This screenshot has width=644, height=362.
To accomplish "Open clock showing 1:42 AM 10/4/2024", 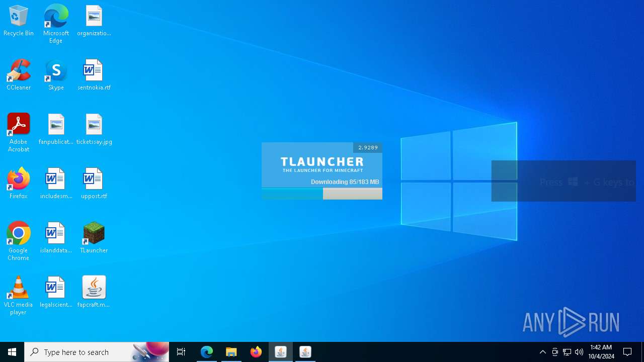I will (x=601, y=352).
